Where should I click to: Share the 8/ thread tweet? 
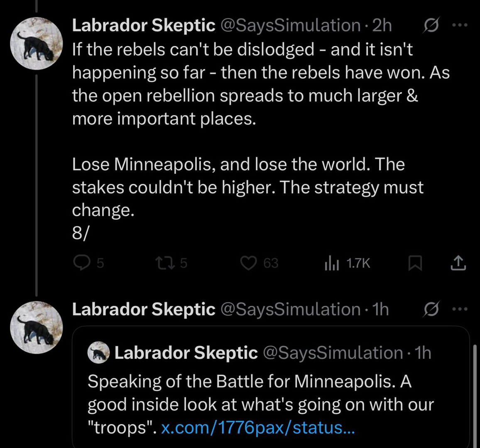tap(458, 263)
